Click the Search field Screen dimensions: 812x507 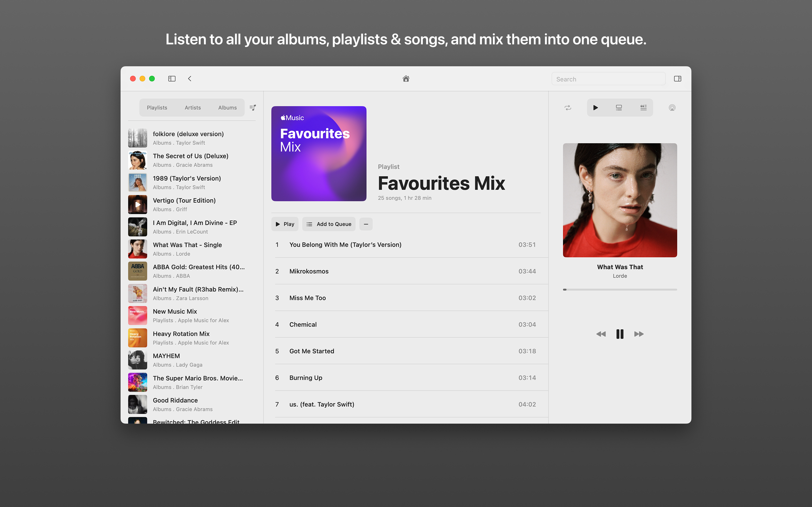[608, 79]
